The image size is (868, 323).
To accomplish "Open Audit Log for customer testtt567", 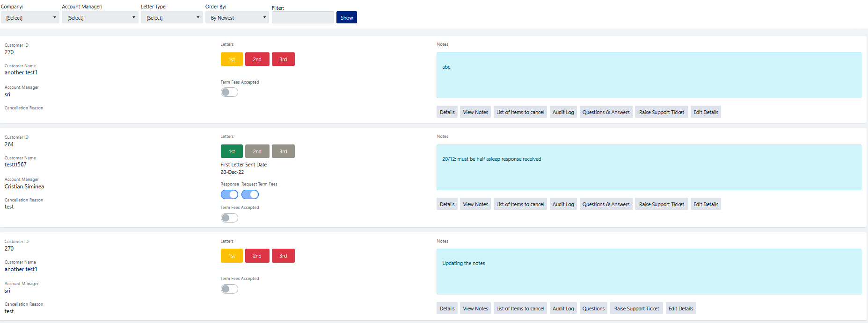I will click(x=563, y=204).
